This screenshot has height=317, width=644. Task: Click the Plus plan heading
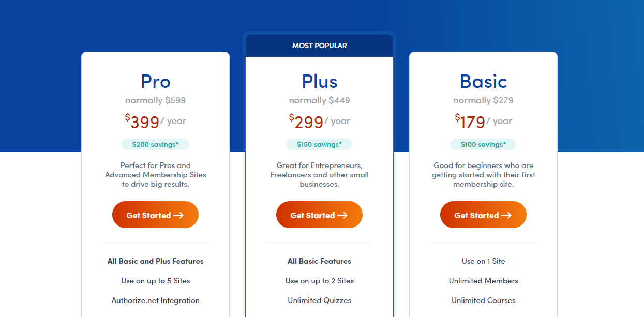coord(319,82)
